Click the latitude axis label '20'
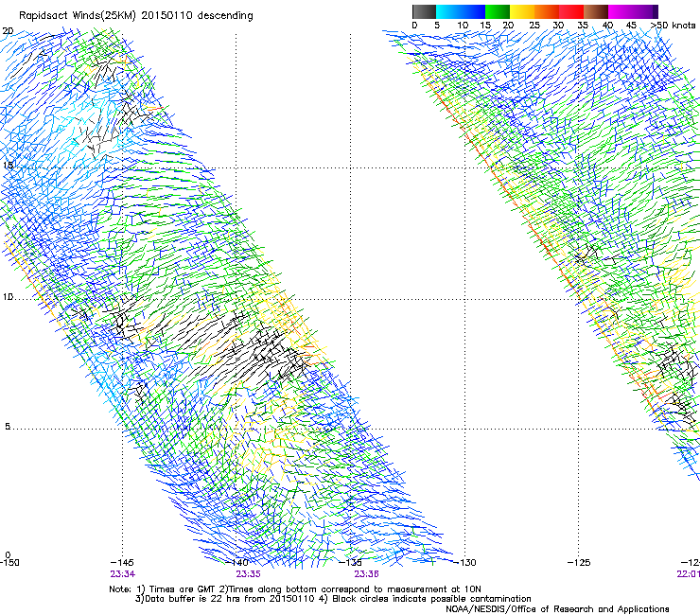 (x=8, y=31)
